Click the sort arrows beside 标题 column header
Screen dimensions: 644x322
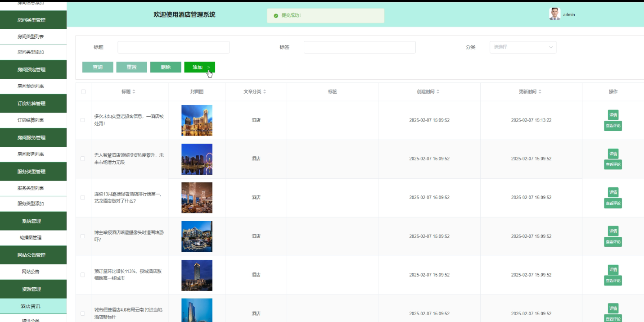pos(134,92)
